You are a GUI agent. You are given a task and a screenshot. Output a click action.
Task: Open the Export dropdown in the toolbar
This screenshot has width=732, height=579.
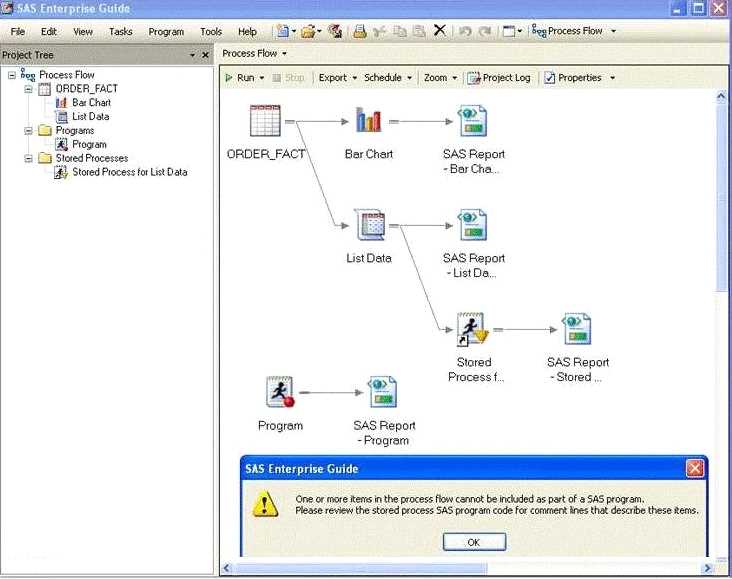click(337, 78)
